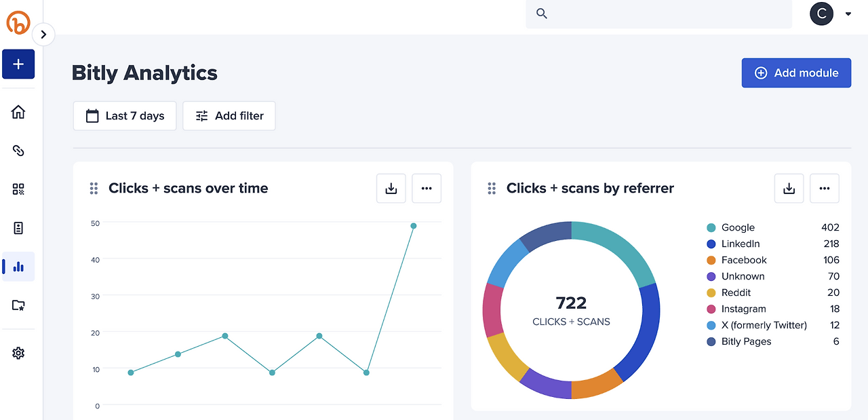Download Clicks + scans over time data
Image resolution: width=868 pixels, height=420 pixels.
[x=391, y=189]
